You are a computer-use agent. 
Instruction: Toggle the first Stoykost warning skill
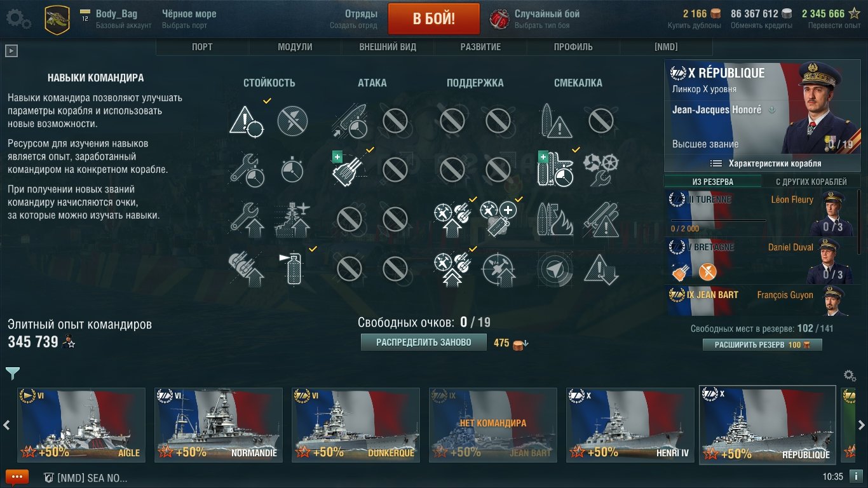click(x=247, y=121)
